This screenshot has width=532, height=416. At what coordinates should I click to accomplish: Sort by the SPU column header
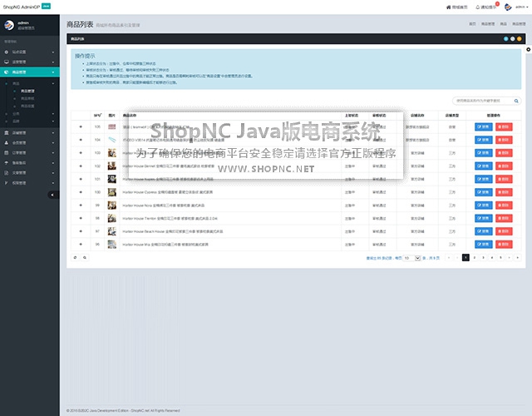pos(98,116)
